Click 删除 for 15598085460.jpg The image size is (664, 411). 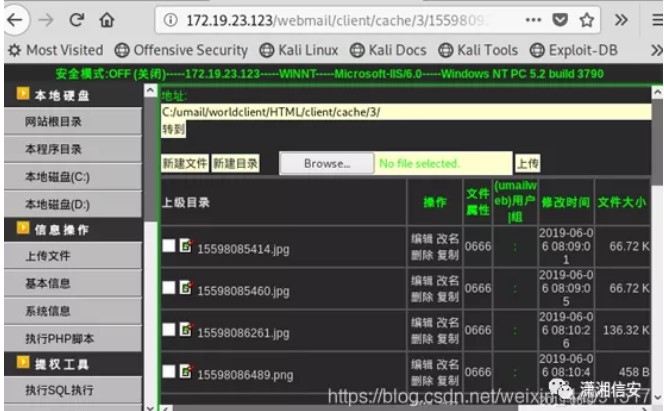tap(422, 297)
